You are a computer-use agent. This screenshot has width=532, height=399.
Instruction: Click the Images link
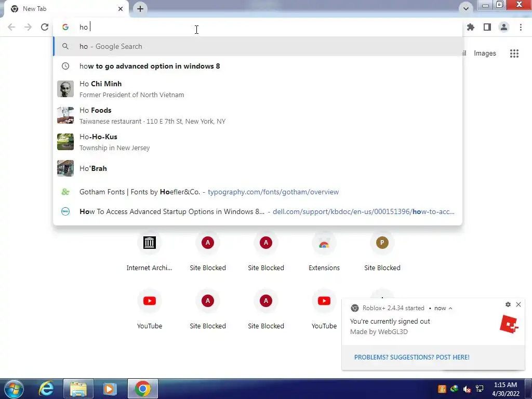point(485,54)
